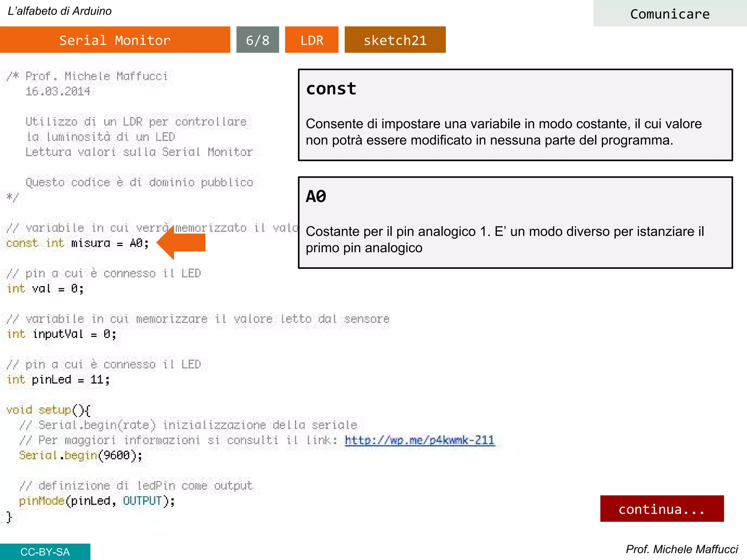
Task: Click the LDR orange label
Action: coord(311,40)
